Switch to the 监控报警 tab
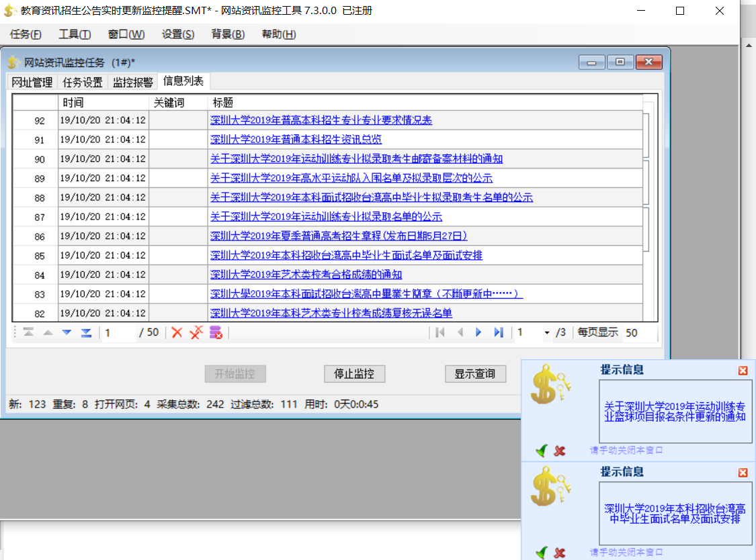Image resolution: width=756 pixels, height=560 pixels. 132,83
